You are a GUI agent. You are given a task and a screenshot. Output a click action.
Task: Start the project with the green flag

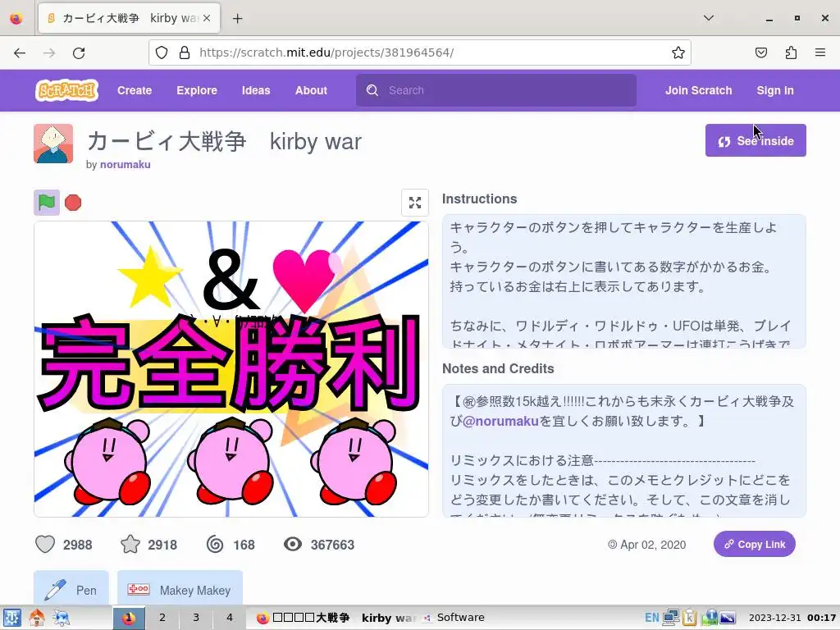point(47,203)
